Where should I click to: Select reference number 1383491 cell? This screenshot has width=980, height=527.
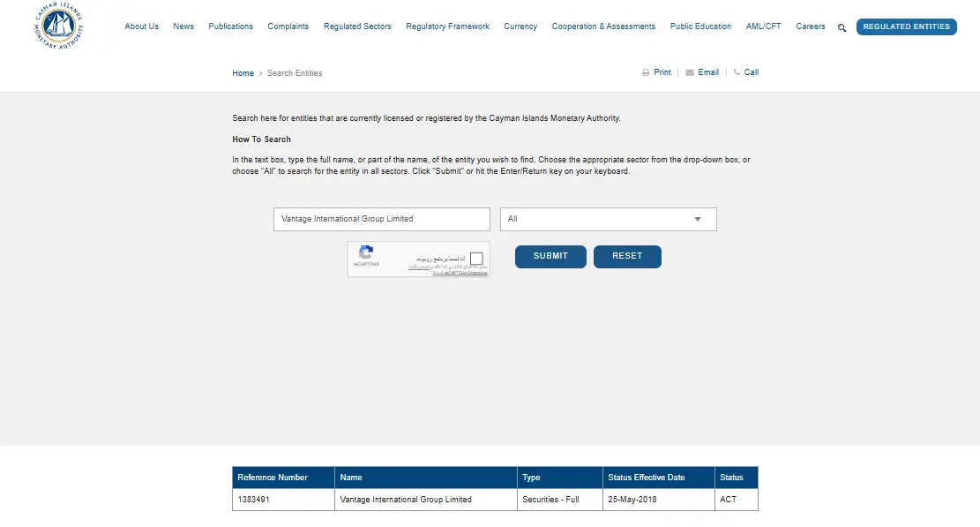(x=284, y=500)
